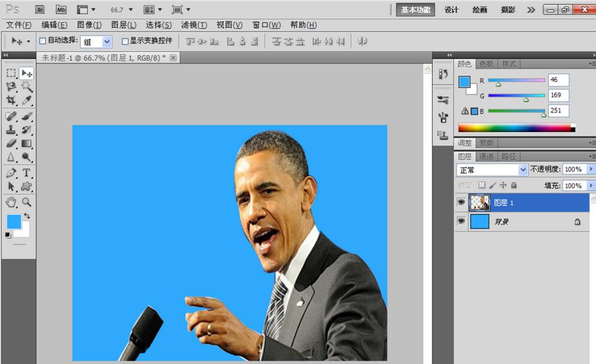
Task: Select the Eyedropper tool
Action: tap(27, 100)
